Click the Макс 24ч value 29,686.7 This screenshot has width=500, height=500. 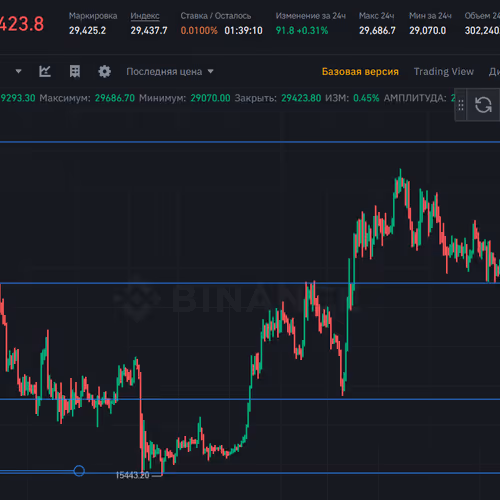pyautogui.click(x=377, y=31)
